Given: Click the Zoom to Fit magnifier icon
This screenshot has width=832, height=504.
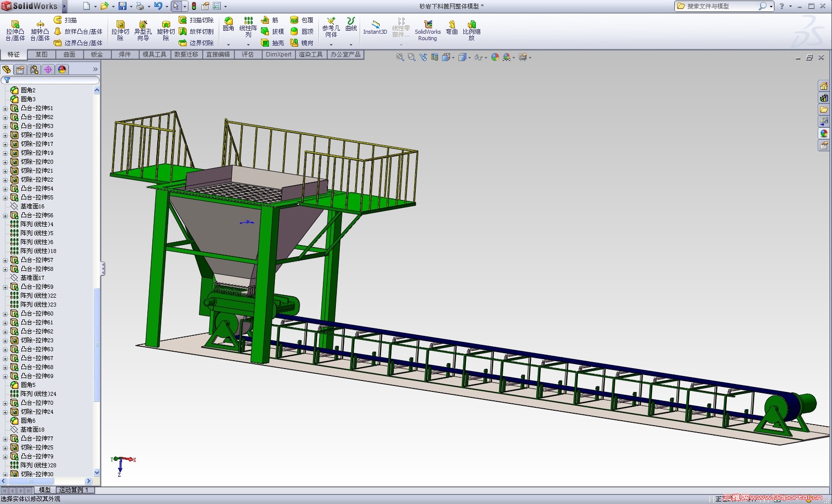Looking at the screenshot, I should [400, 58].
